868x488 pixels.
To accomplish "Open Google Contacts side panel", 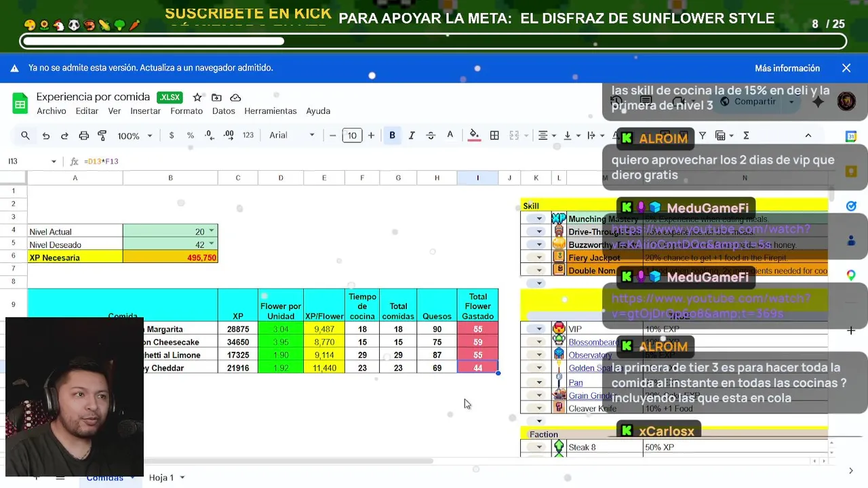I will pyautogui.click(x=851, y=240).
